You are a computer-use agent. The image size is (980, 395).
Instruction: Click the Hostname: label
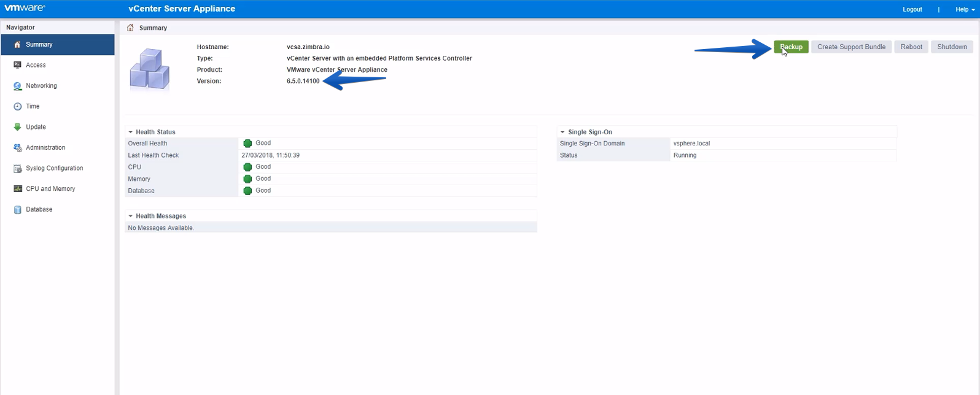pyautogui.click(x=212, y=47)
